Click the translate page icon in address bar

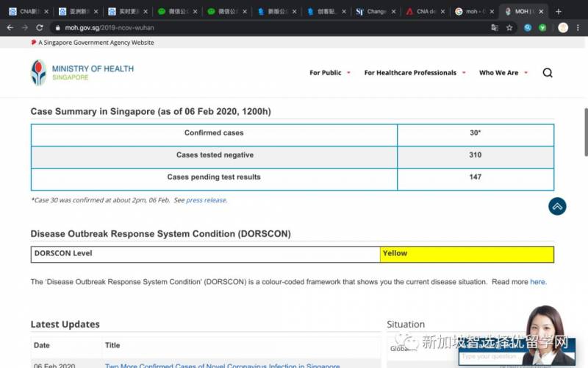tap(495, 28)
